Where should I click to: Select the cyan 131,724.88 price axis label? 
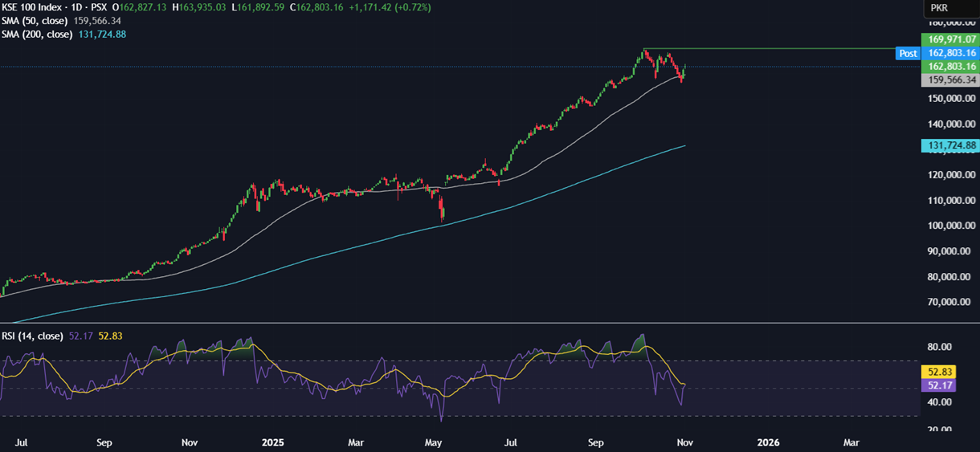click(949, 145)
